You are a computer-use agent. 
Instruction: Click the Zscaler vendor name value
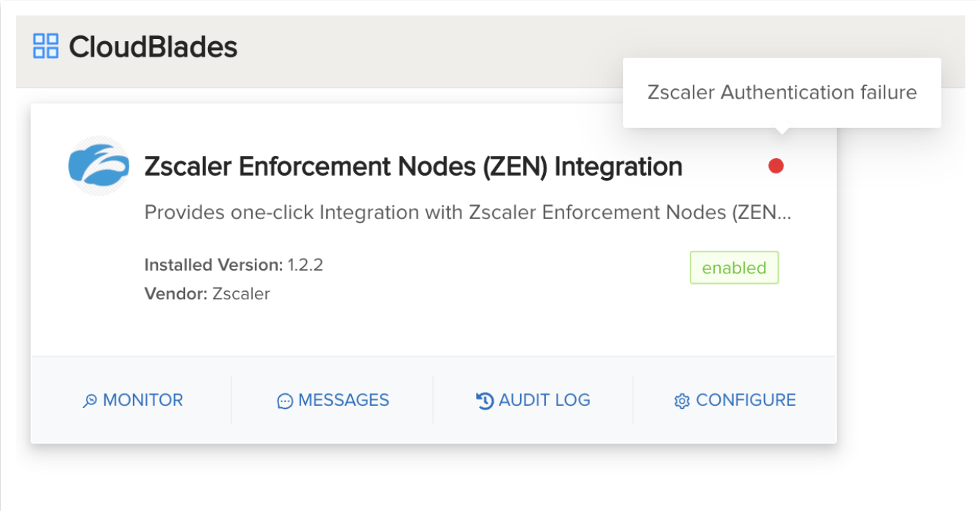pyautogui.click(x=241, y=294)
